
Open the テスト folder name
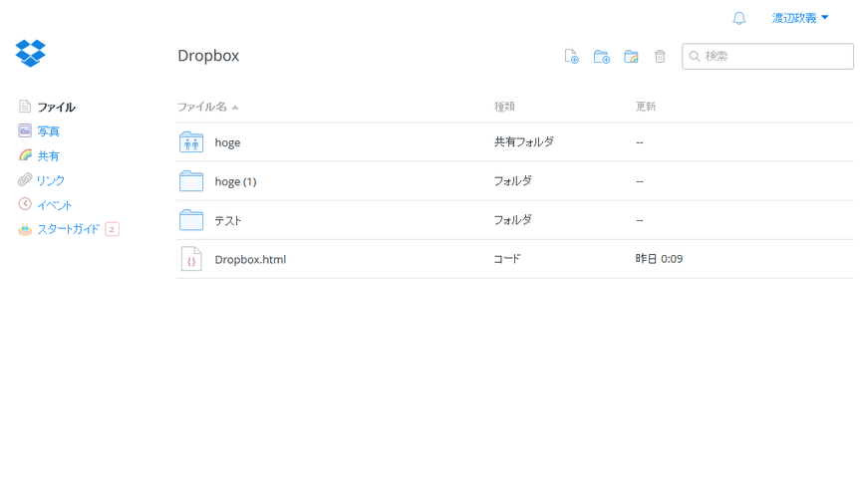click(228, 220)
